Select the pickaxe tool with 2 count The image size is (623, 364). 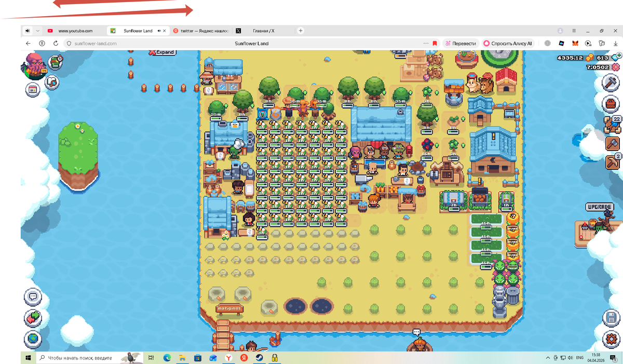(612, 161)
